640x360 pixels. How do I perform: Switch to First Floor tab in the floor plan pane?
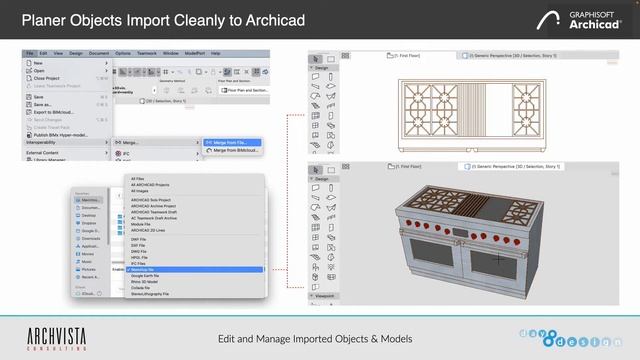404,56
